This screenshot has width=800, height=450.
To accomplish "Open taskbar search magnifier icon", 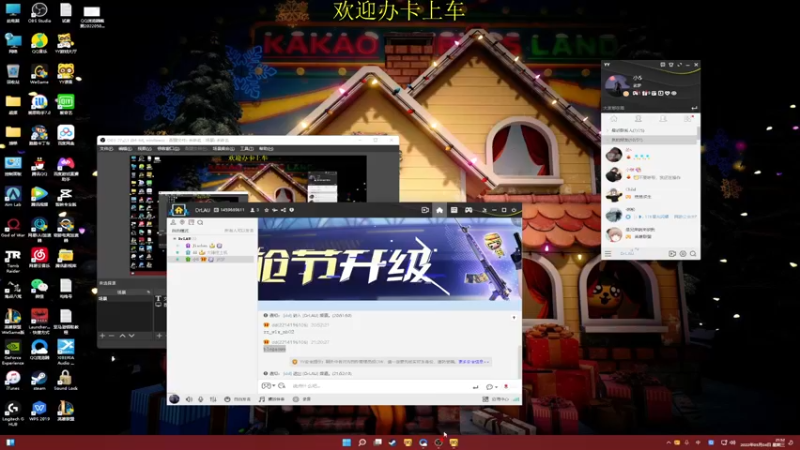I will [x=362, y=442].
